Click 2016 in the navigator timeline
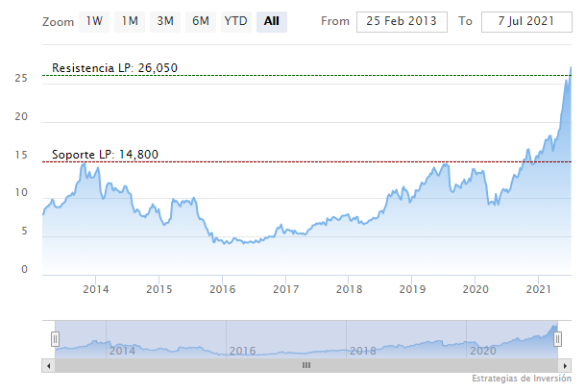The height and width of the screenshot is (392, 586). pos(242,351)
